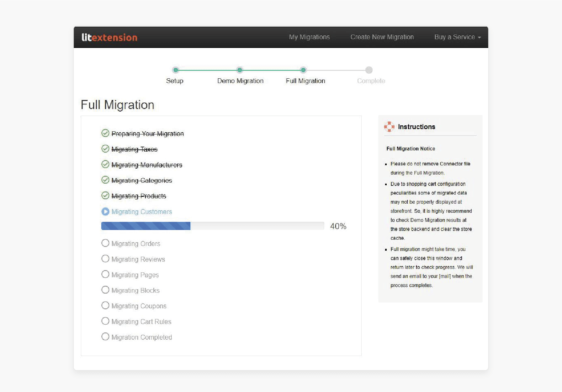Screen dimensions: 562x392
Task: Click the 'Migrating Coupons' text
Action: [x=139, y=306]
